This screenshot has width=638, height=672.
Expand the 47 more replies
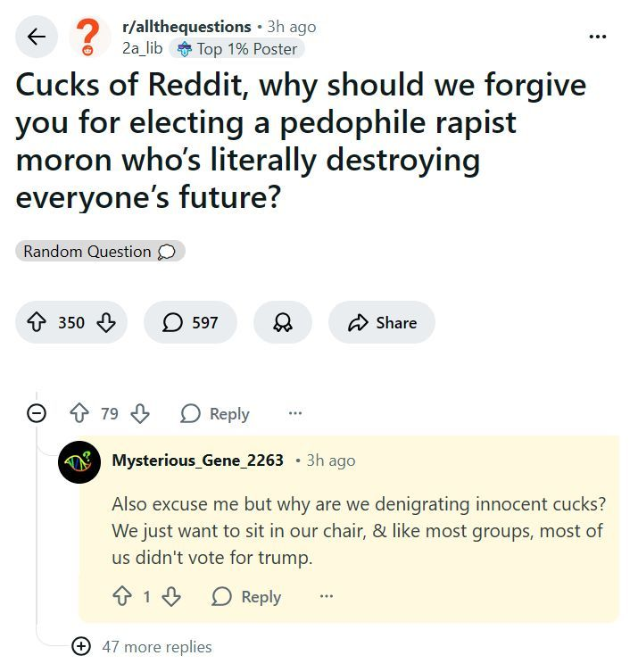pos(142,646)
